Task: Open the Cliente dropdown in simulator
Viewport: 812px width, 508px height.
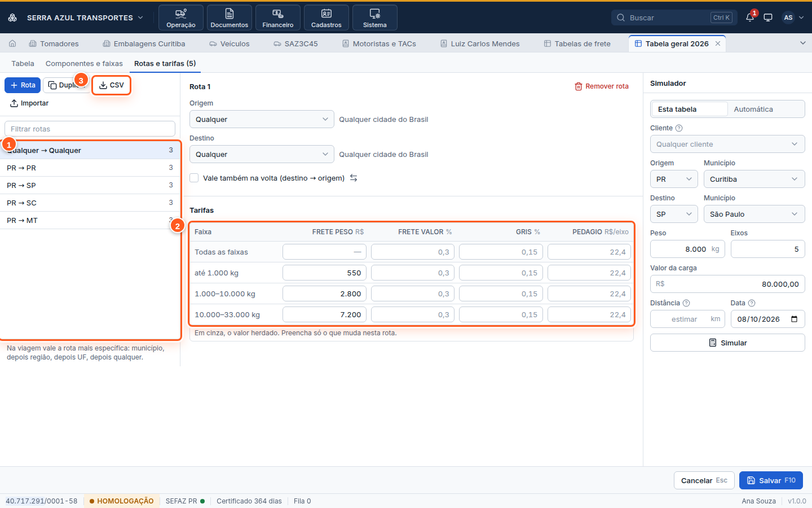Action: pos(727,144)
